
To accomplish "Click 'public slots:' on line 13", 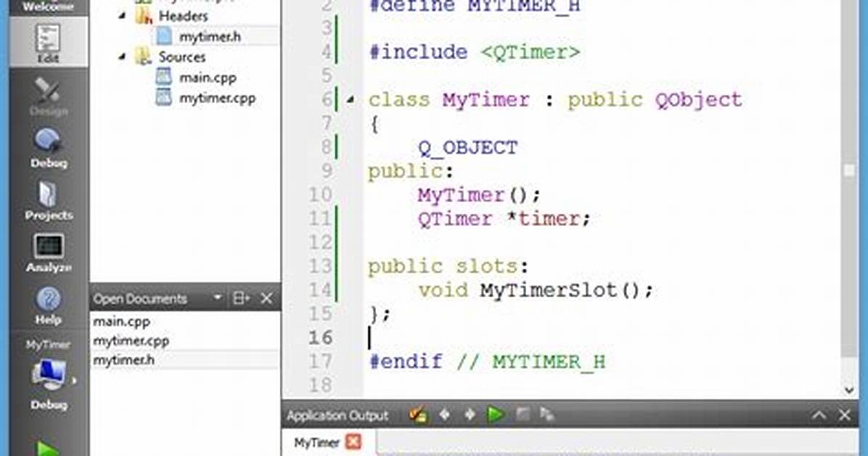I will 449,266.
